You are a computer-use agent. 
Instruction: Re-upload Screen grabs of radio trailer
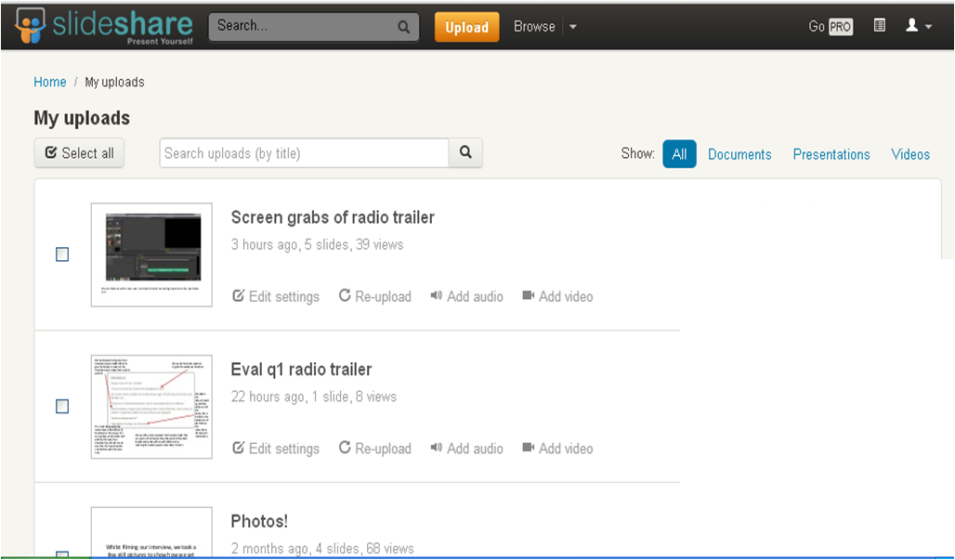point(375,296)
